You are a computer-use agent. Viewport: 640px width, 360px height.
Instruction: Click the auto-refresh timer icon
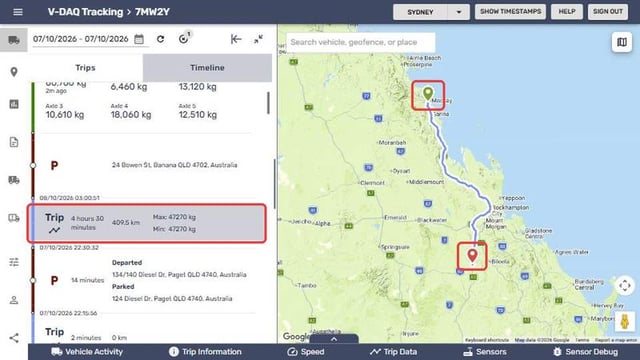click(x=184, y=38)
